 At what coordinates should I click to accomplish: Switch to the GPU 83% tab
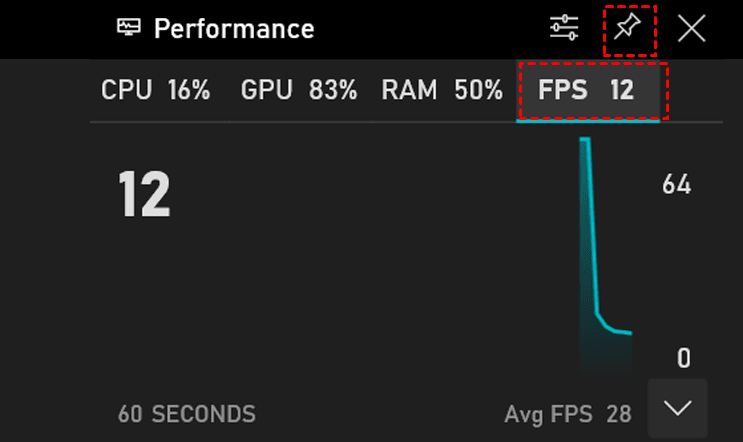(298, 90)
